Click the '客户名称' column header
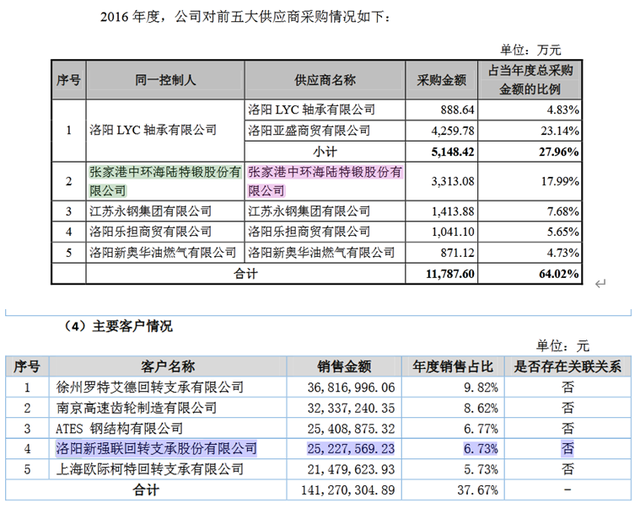This screenshot has height=508, width=640. coord(168,366)
